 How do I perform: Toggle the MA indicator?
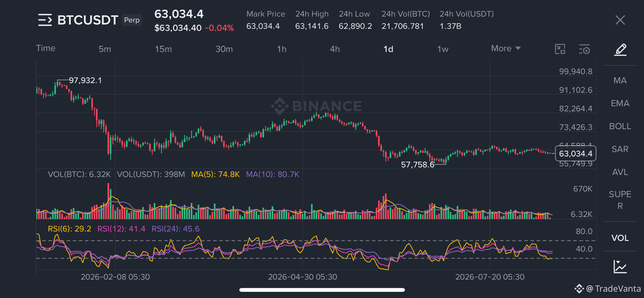[x=620, y=80]
